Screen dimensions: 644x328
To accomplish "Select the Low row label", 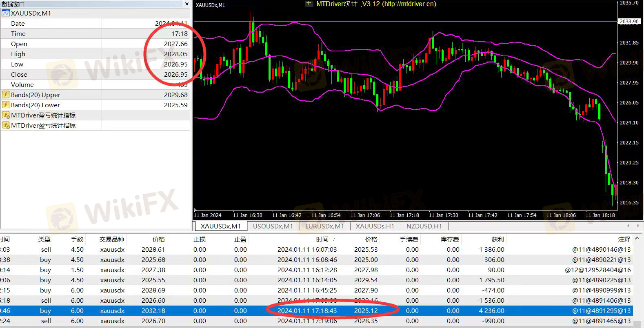I will [x=17, y=64].
